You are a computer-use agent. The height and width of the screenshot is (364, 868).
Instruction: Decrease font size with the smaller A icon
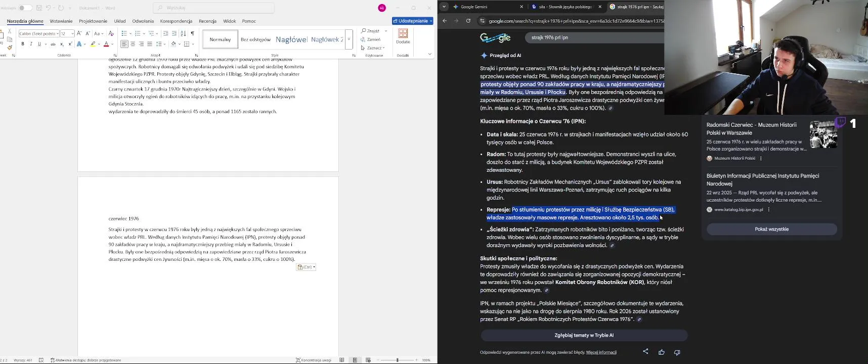click(88, 33)
